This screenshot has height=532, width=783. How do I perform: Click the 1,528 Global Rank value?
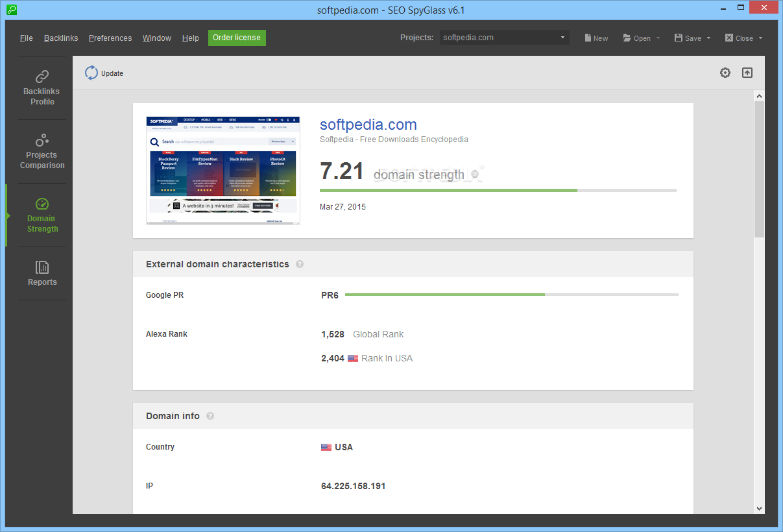click(333, 334)
